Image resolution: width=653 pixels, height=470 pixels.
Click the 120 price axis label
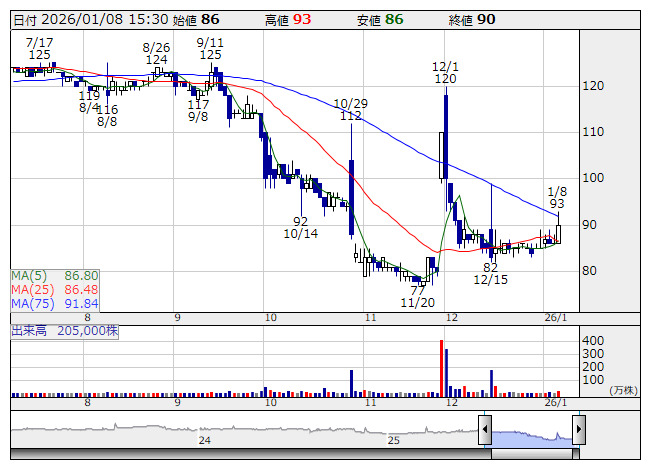pos(593,86)
